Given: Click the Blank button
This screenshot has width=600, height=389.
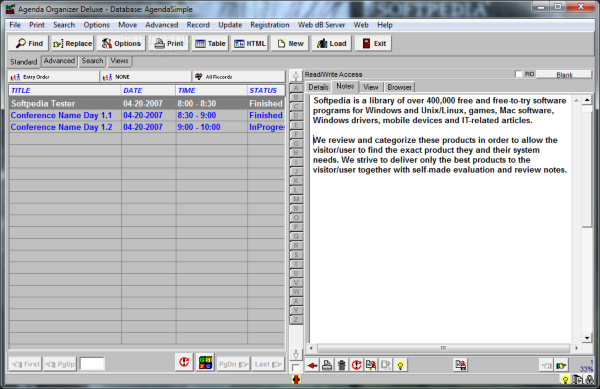Looking at the screenshot, I should point(564,75).
